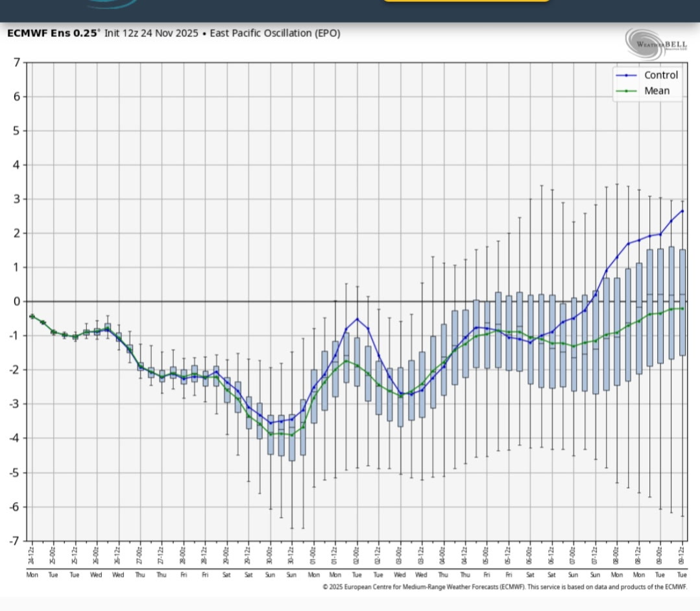Click the WeatherBell logo on the chart

[x=655, y=43]
